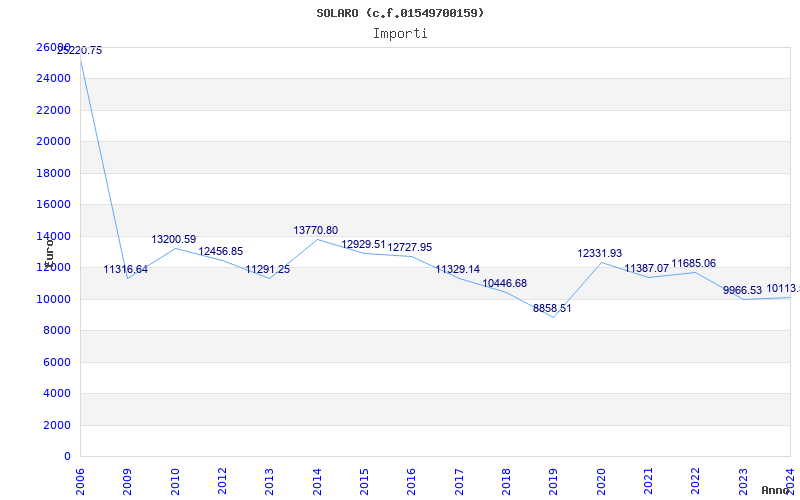
Task: Select the year 2016 axis label
Action: pos(411,482)
